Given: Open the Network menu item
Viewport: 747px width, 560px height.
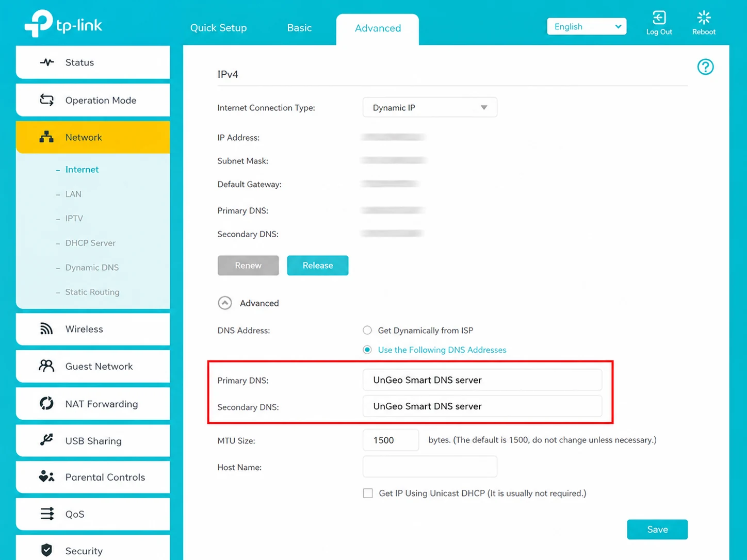Looking at the screenshot, I should pos(93,137).
